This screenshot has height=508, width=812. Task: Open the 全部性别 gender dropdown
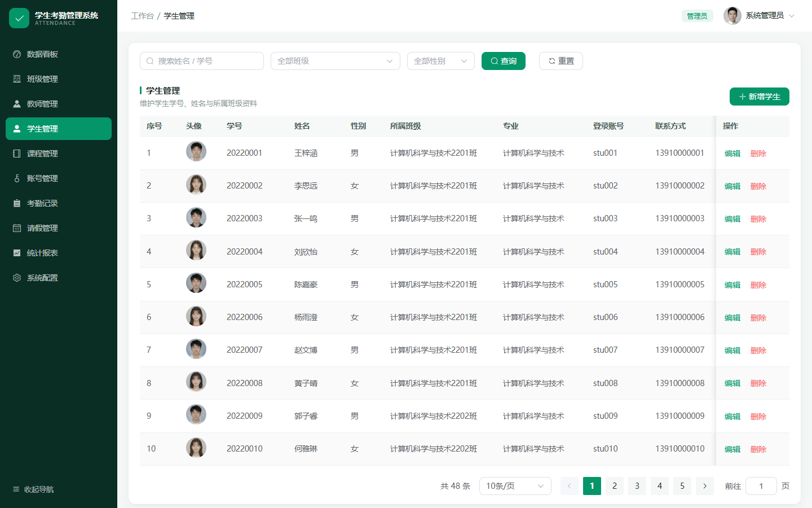click(441, 61)
